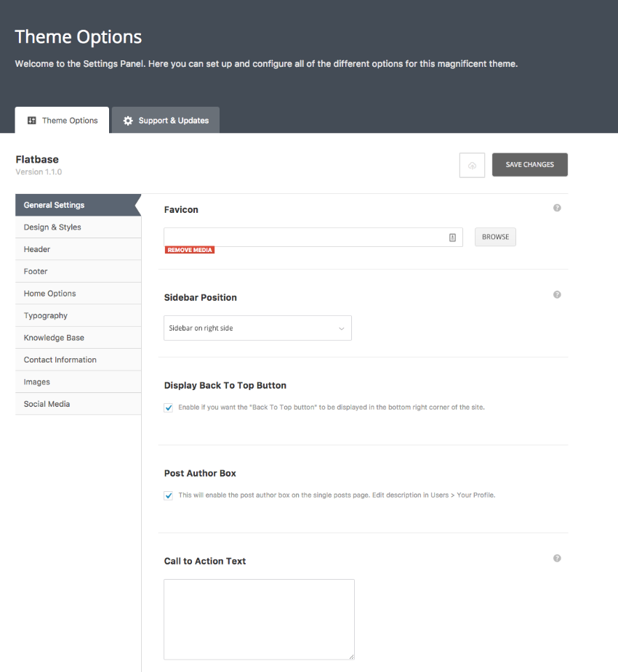Click the Theme Options tab icon
Image resolution: width=618 pixels, height=672 pixels.
click(32, 121)
